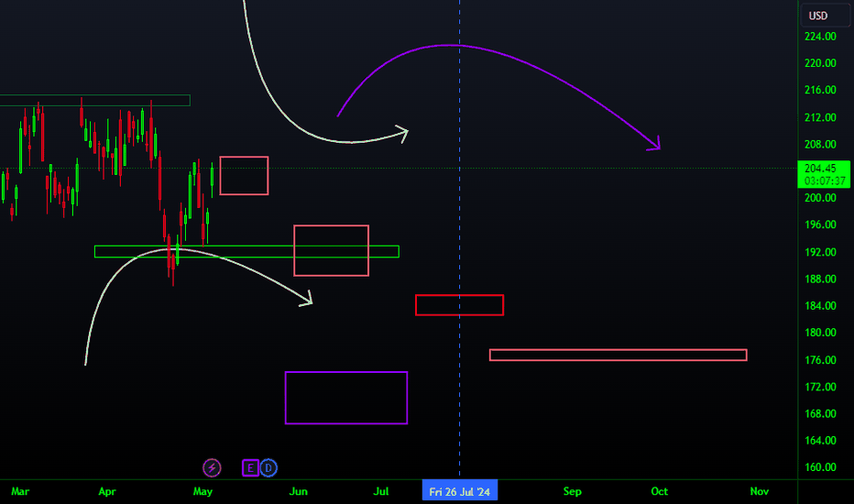Click the 216.00 price axis label
The image size is (854, 504).
coord(820,90)
